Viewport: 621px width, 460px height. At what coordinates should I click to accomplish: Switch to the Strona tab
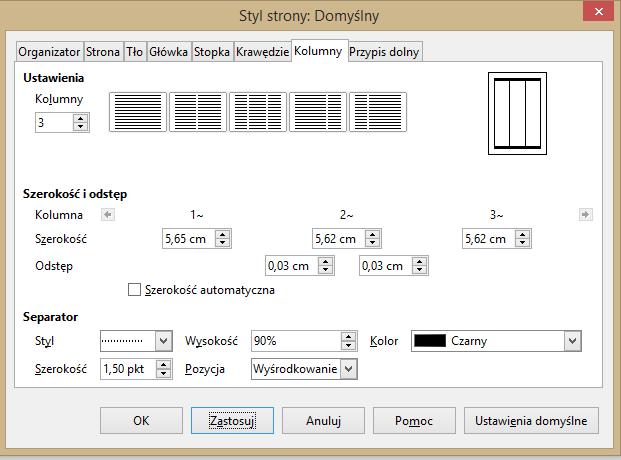pos(103,52)
